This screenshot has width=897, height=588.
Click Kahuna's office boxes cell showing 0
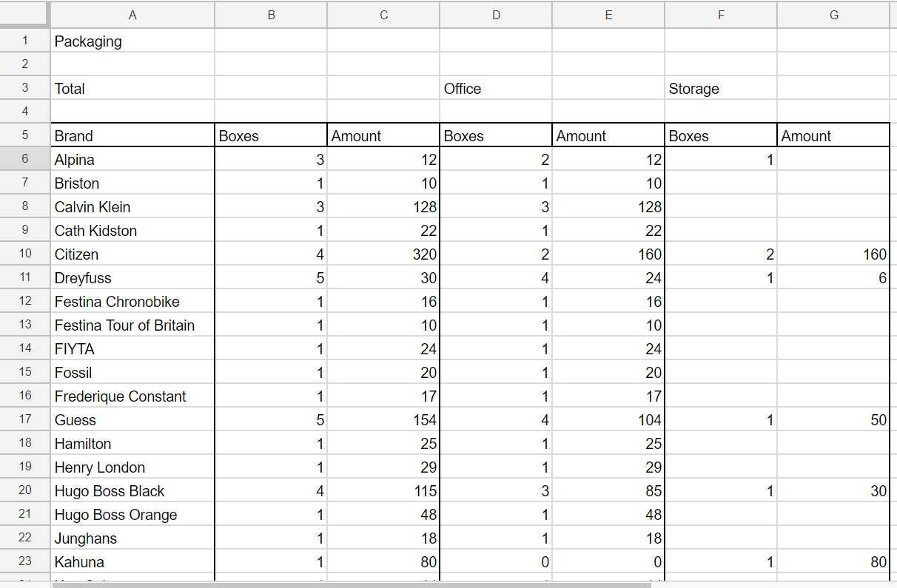click(x=496, y=562)
